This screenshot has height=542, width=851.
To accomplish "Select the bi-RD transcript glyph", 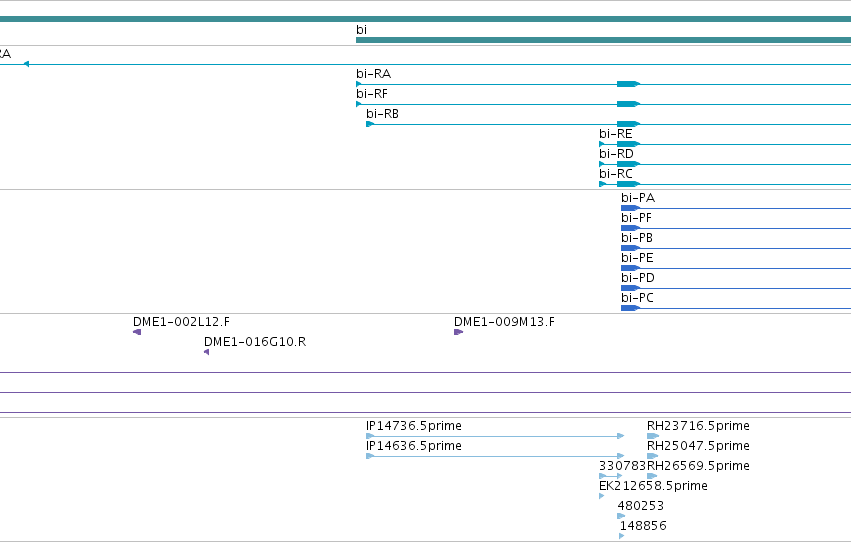I will pyautogui.click(x=725, y=164).
